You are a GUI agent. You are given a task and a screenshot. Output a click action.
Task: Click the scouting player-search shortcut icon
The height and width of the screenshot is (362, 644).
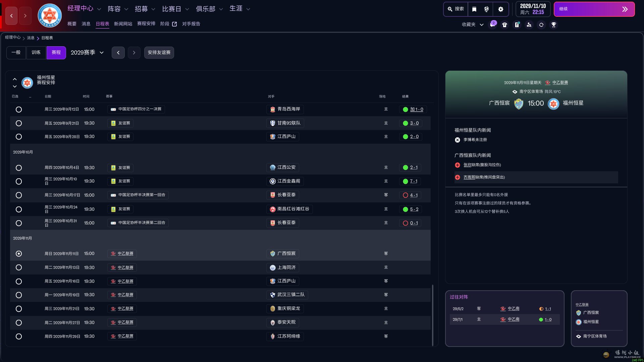pos(529,25)
